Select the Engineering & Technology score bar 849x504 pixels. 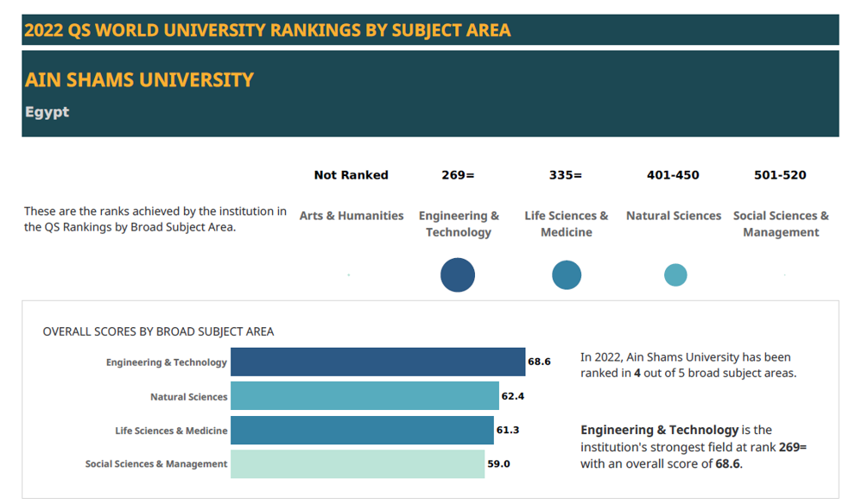[377, 362]
